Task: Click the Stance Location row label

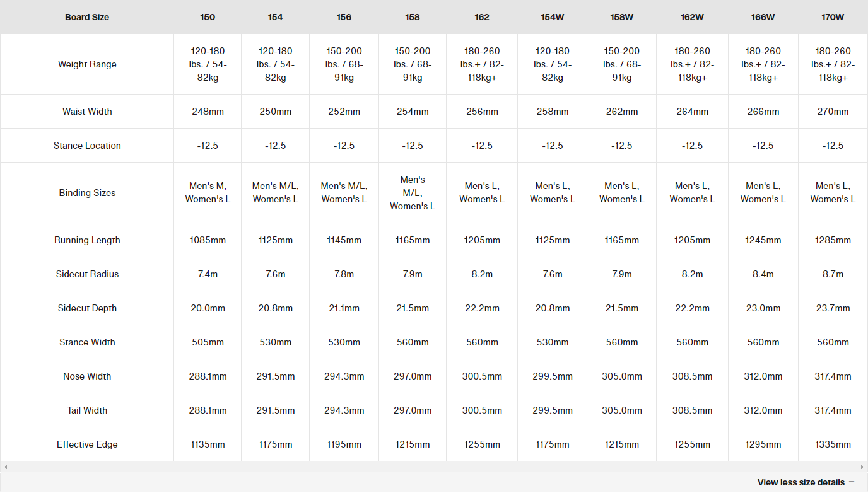Action: (87, 146)
